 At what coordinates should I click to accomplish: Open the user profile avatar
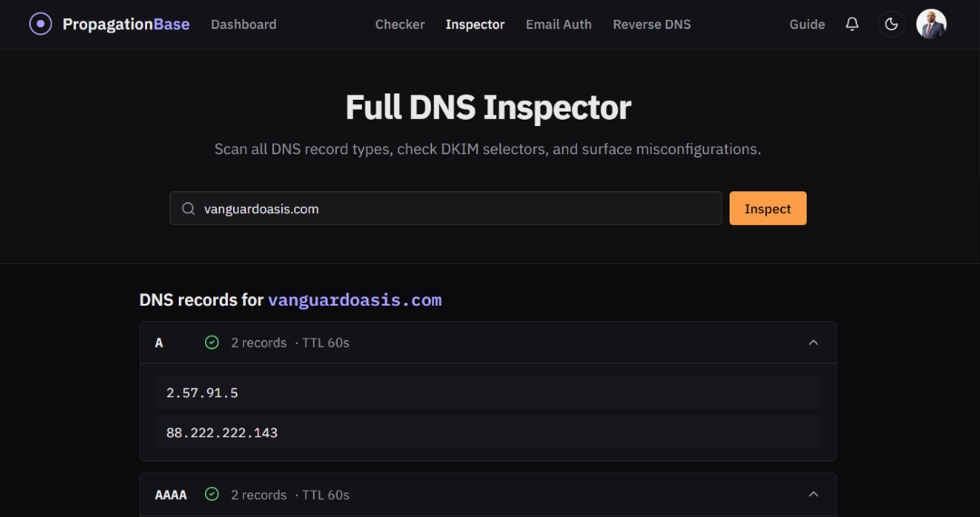[x=931, y=24]
